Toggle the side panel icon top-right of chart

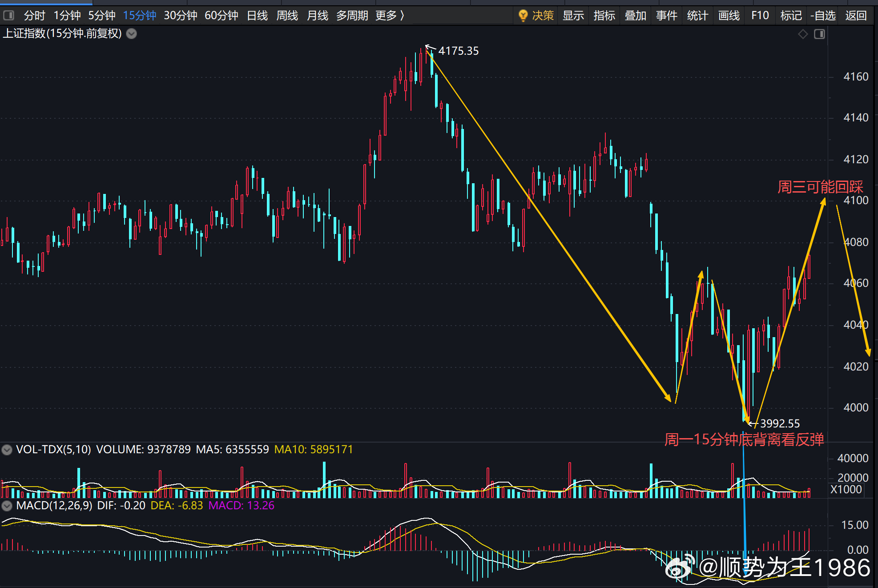(x=819, y=34)
